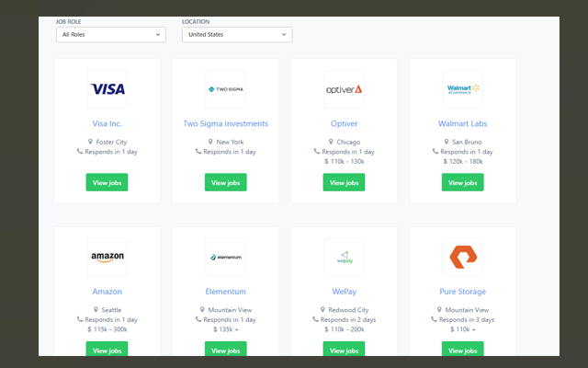Click the Optiver logo icon
The height and width of the screenshot is (368, 588).
(x=344, y=89)
